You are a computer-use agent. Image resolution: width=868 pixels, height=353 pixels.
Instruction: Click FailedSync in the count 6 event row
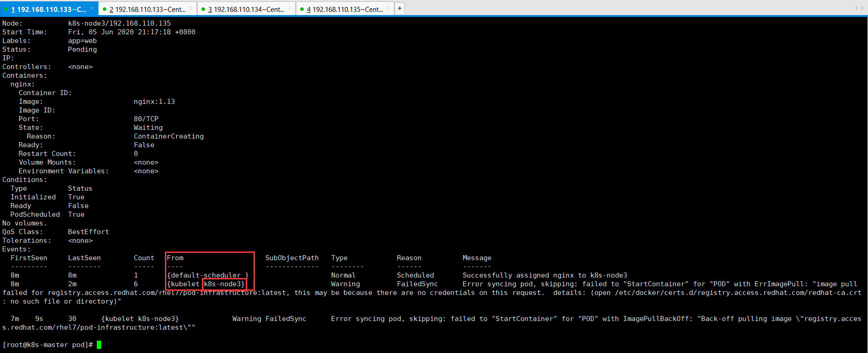pos(417,284)
